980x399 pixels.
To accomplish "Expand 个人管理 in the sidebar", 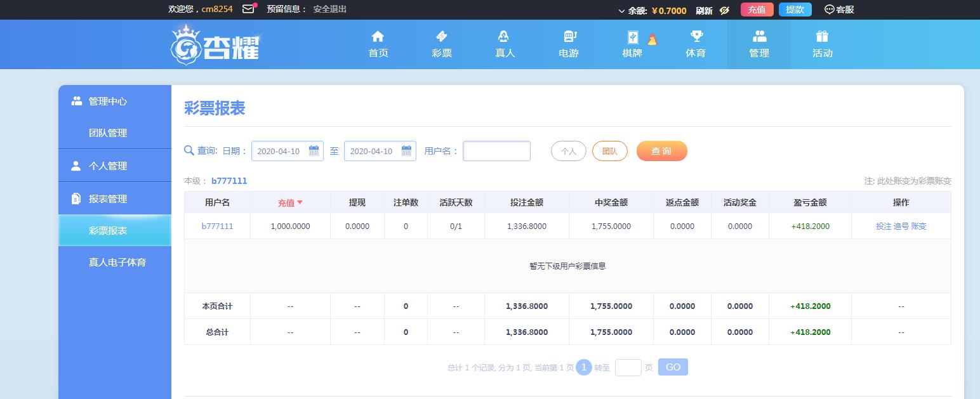I will (x=108, y=166).
